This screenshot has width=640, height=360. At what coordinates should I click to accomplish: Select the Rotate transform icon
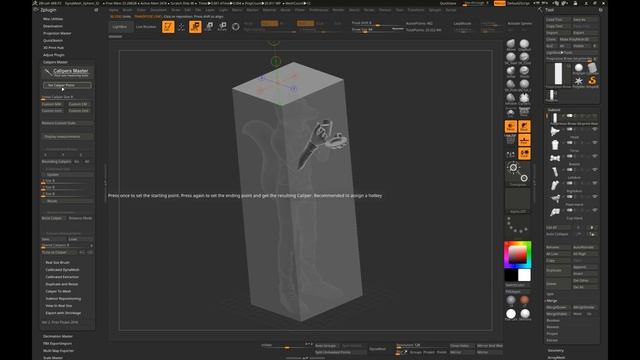222,27
